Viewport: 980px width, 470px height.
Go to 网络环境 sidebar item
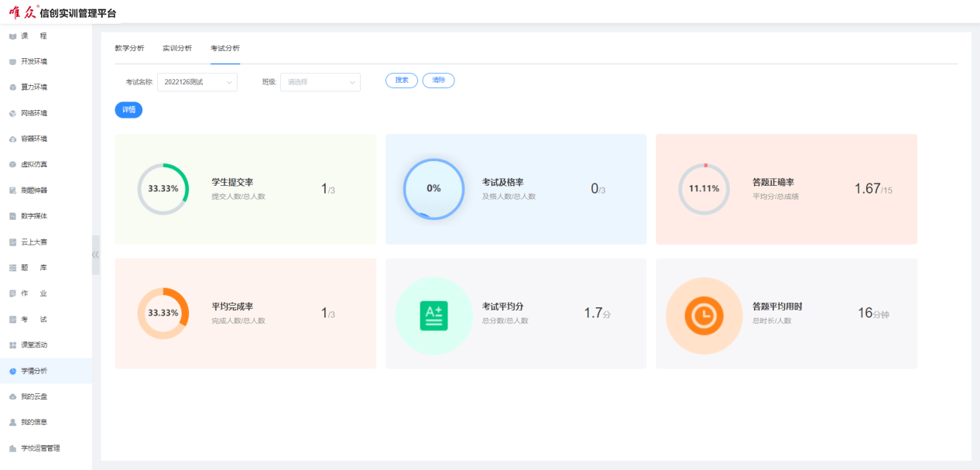point(33,113)
